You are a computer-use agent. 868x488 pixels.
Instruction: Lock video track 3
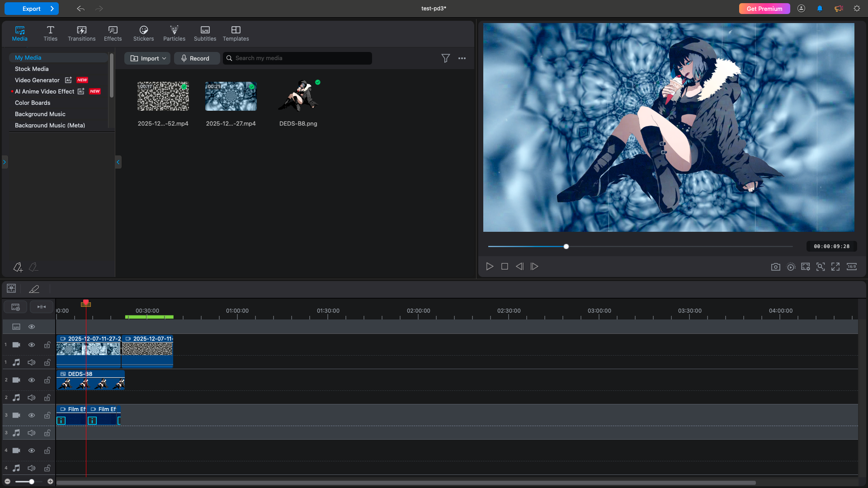pyautogui.click(x=47, y=415)
